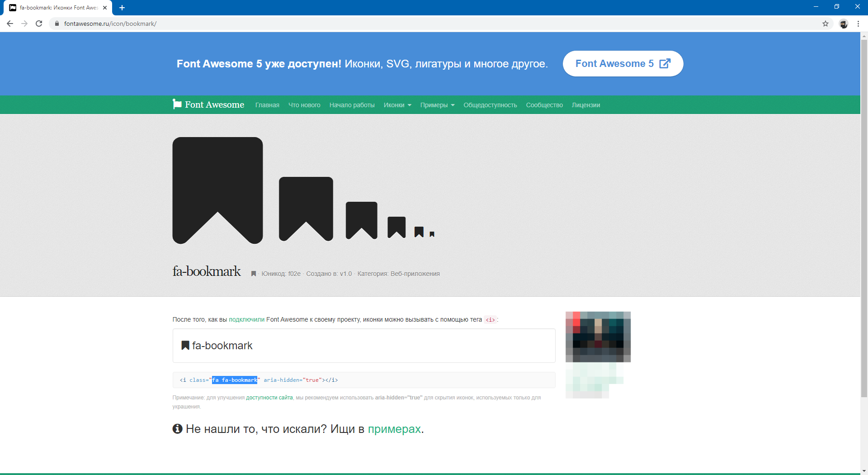
Task: Open a new browser tab
Action: click(122, 8)
